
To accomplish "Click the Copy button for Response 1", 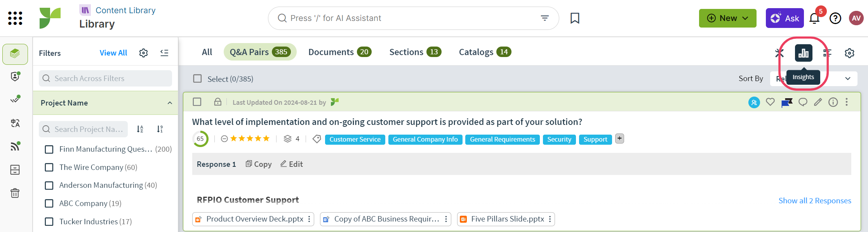I will [259, 164].
